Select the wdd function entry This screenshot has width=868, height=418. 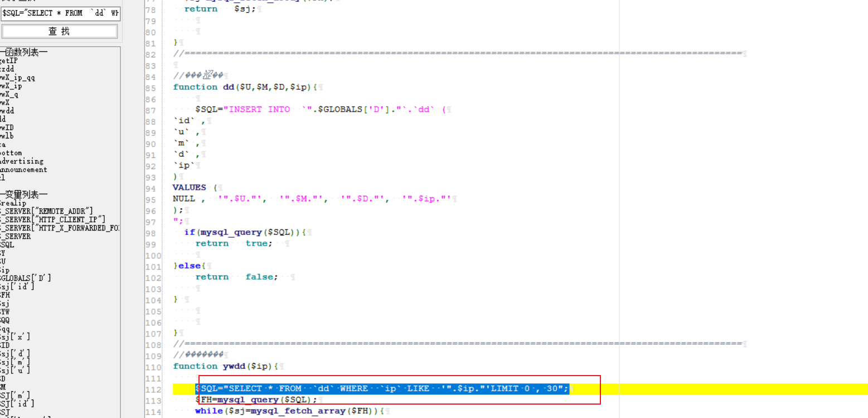[9, 110]
